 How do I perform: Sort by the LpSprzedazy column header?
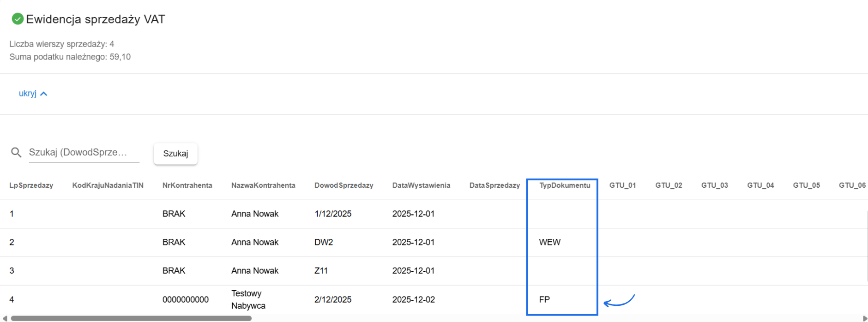(x=31, y=185)
